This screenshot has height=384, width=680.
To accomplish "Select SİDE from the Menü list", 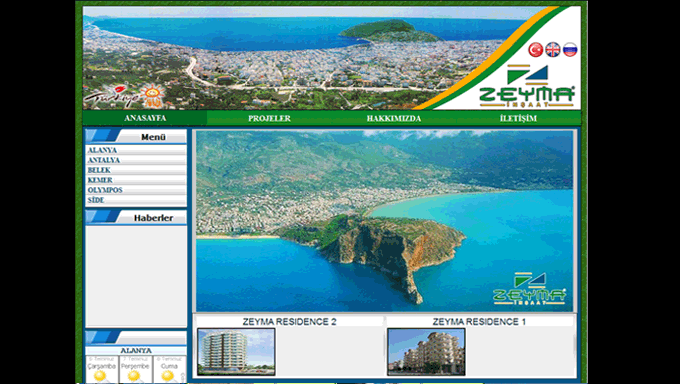I will tap(136, 200).
